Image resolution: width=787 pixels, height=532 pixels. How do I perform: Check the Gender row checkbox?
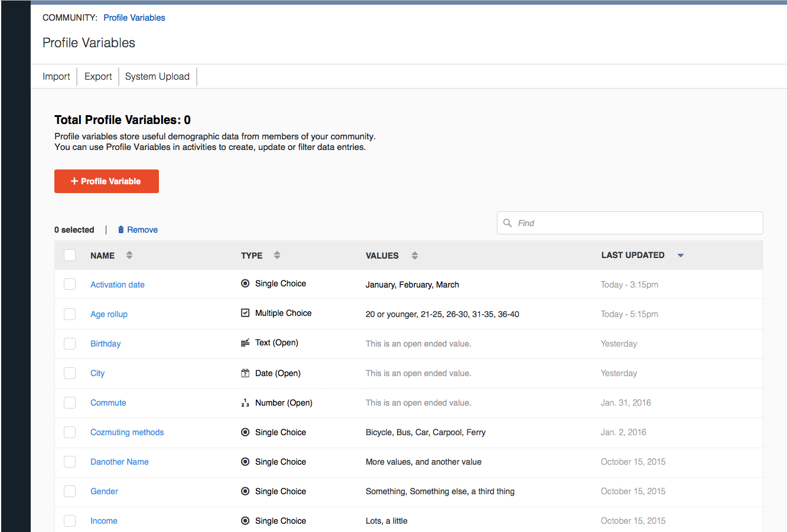coord(70,491)
